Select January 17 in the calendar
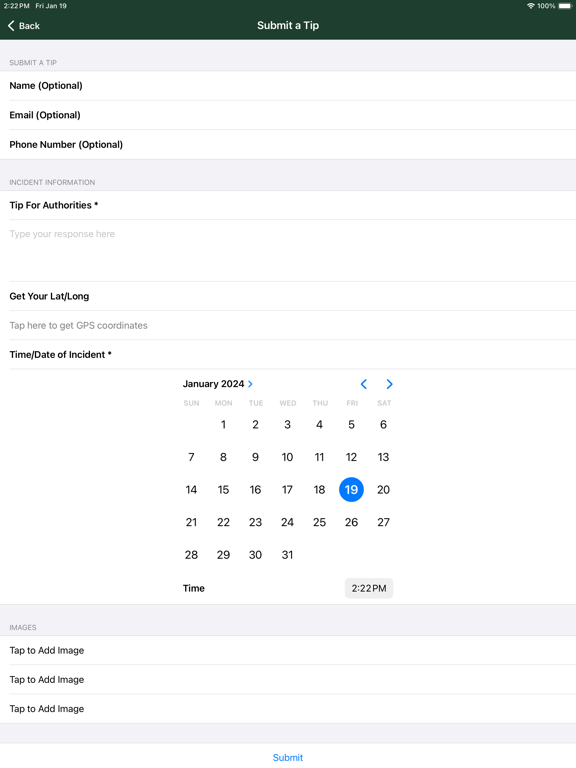 [288, 490]
